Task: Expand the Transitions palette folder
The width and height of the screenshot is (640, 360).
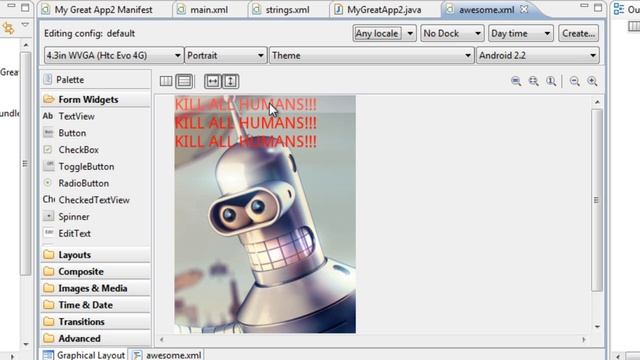Action: click(96, 322)
